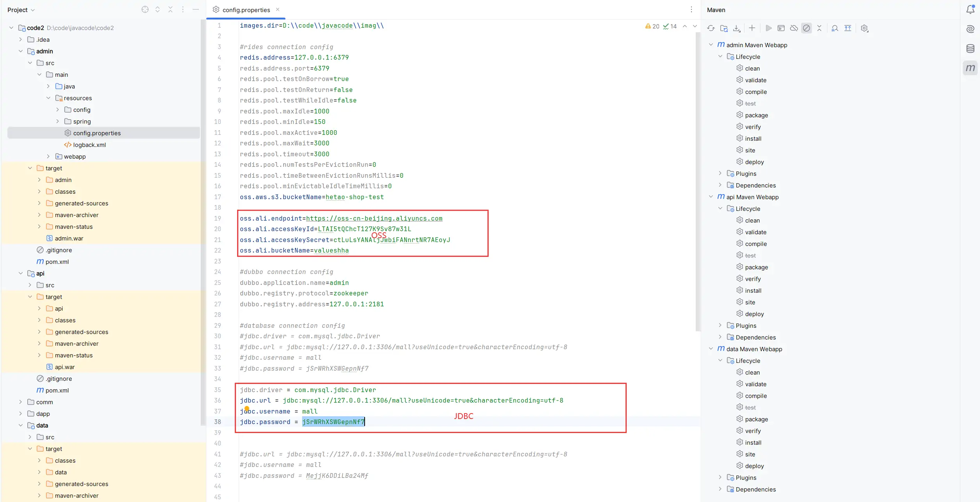Viewport: 980px width, 502px height.
Task: Collapse all in Maven toolbar
Action: click(819, 28)
